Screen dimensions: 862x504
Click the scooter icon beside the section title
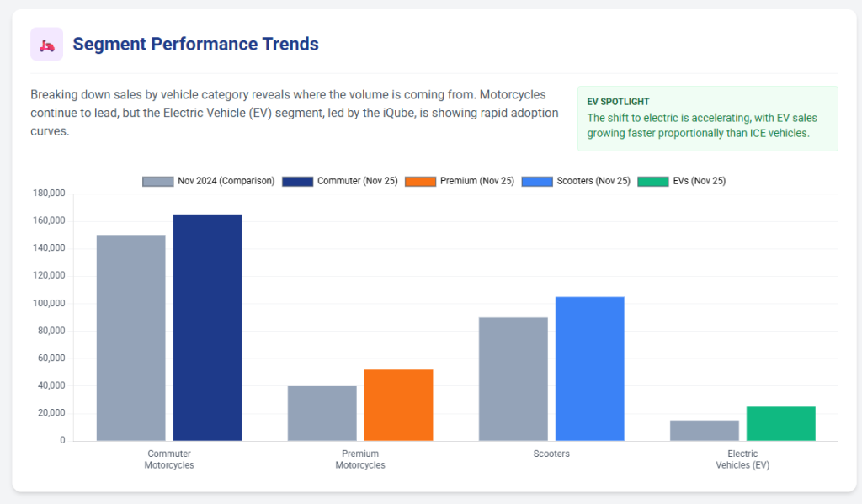tap(46, 45)
